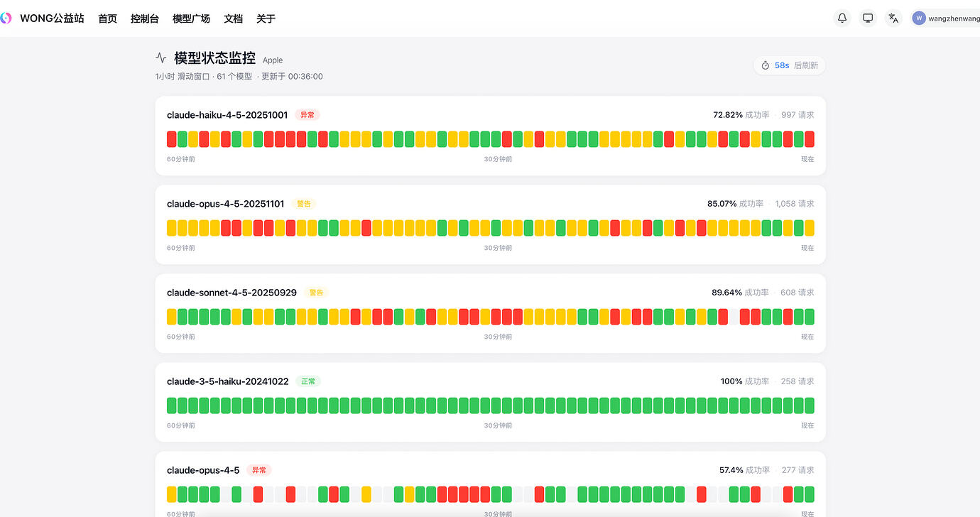980x517 pixels.
Task: Click the 警告 badge on claude-sonnet-4-5-20250929
Action: 317,293
